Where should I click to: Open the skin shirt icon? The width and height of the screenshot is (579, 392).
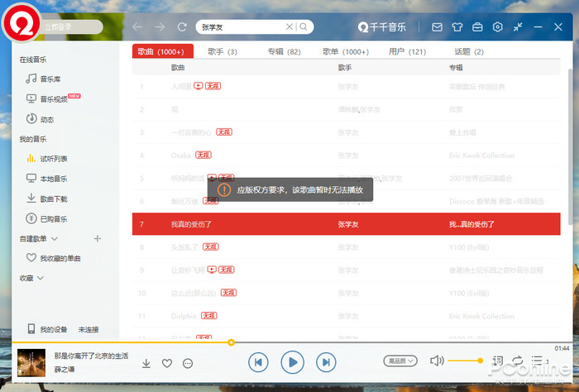coord(457,27)
